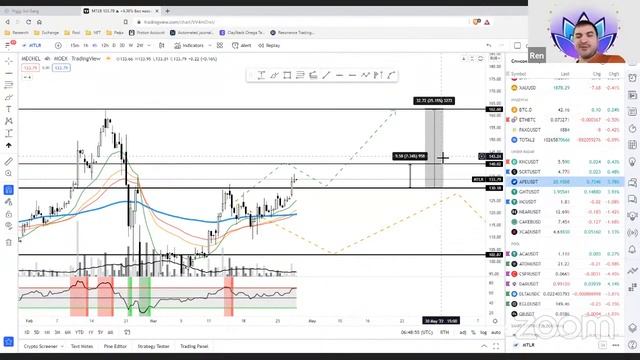The image size is (640, 360).
Task: Set the 5Y date range
Action: point(100,332)
